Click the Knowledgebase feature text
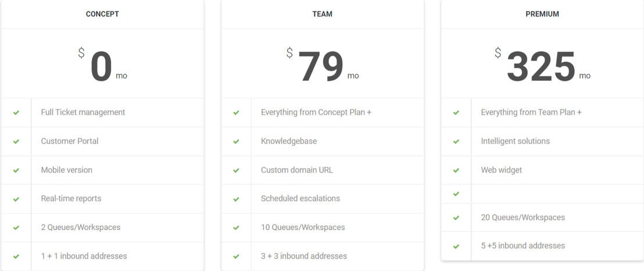This screenshot has width=644, height=271. (289, 141)
